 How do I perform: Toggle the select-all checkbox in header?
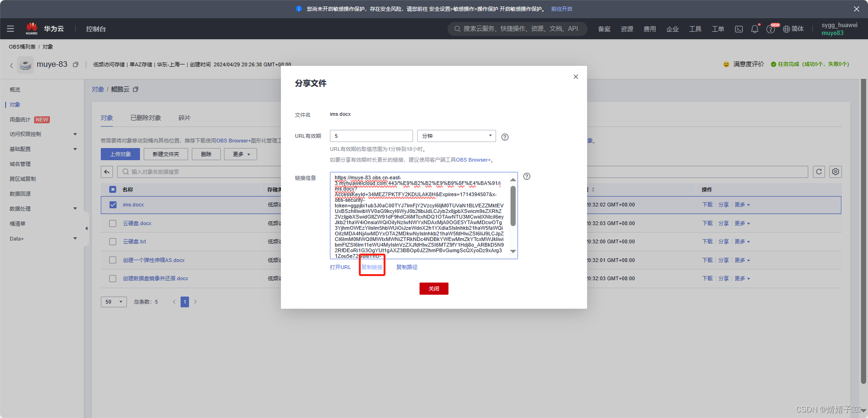coord(112,189)
